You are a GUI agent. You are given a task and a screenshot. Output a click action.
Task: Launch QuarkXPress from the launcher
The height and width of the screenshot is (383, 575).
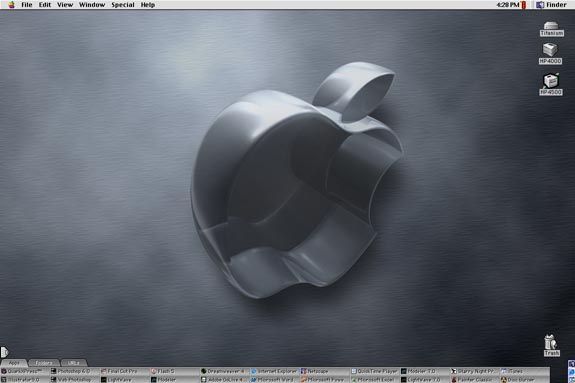pyautogui.click(x=25, y=371)
